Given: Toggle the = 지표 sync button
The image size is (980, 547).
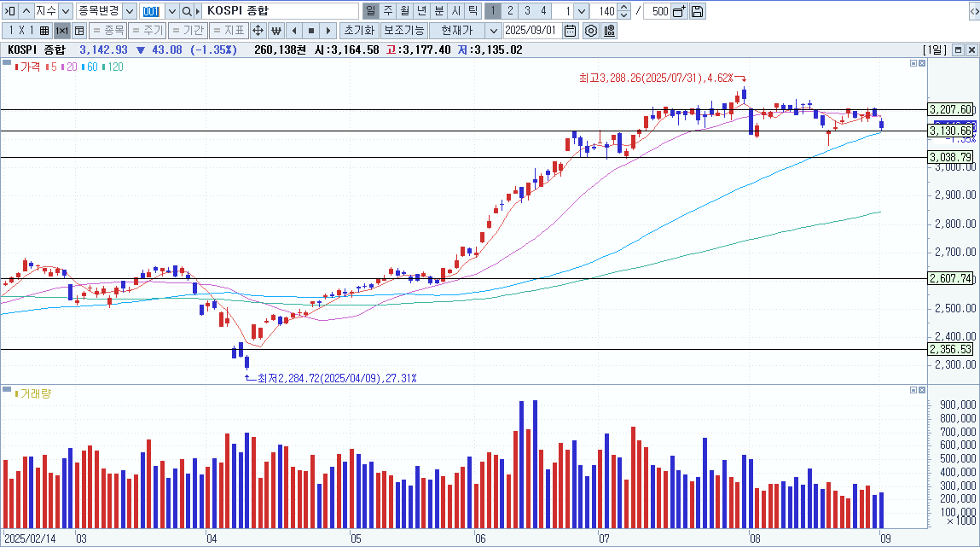Looking at the screenshot, I should [228, 30].
